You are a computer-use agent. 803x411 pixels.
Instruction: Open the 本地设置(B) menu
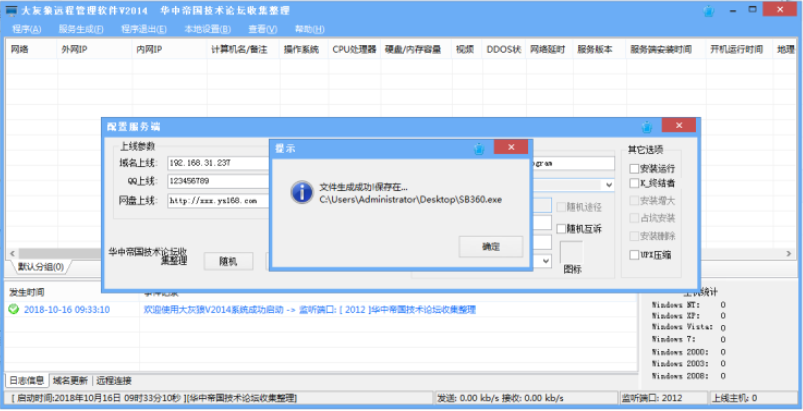click(x=207, y=29)
